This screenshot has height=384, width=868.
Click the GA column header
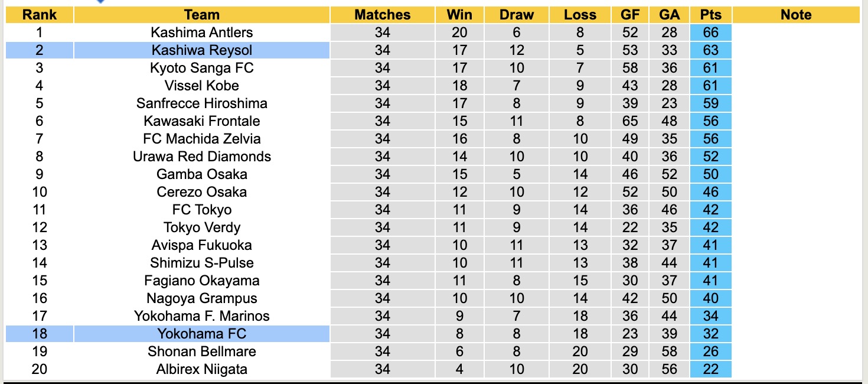670,15
